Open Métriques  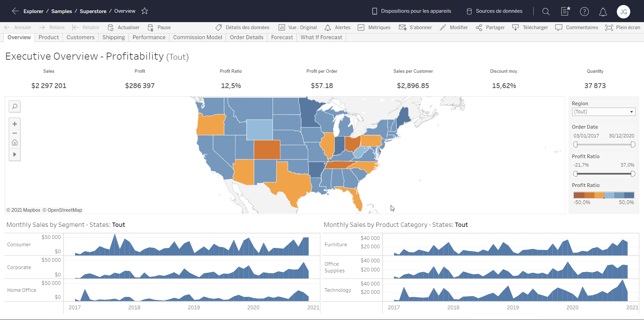click(x=374, y=27)
